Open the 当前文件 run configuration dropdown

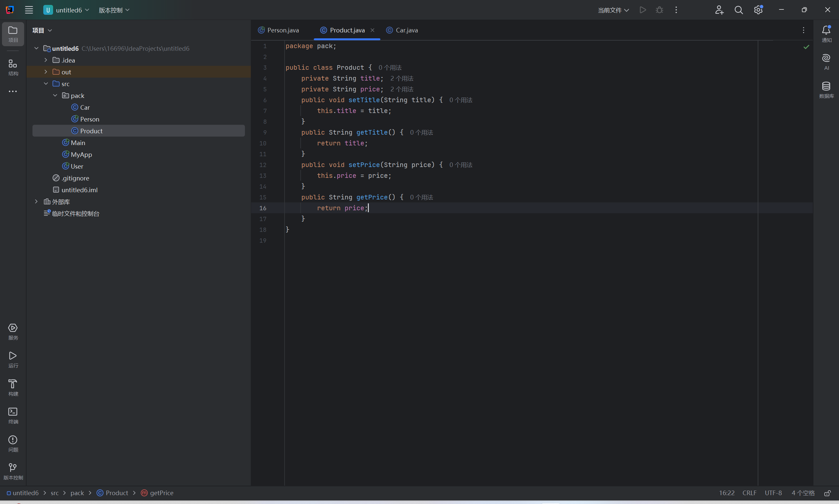pyautogui.click(x=612, y=10)
